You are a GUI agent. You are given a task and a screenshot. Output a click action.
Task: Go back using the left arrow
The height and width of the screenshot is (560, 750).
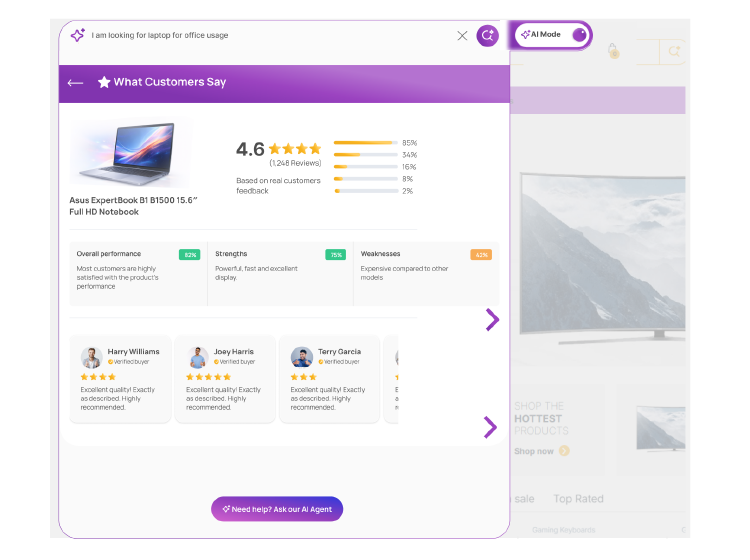pos(75,83)
